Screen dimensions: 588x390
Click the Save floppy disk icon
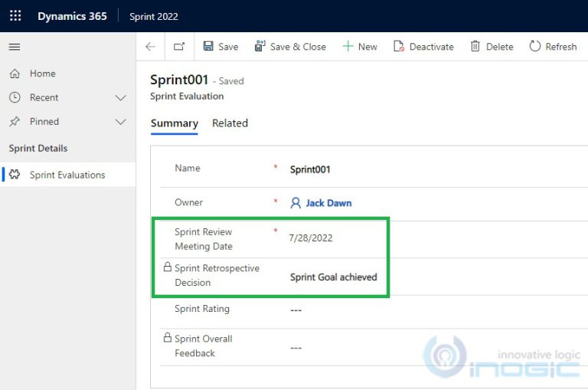click(x=208, y=47)
